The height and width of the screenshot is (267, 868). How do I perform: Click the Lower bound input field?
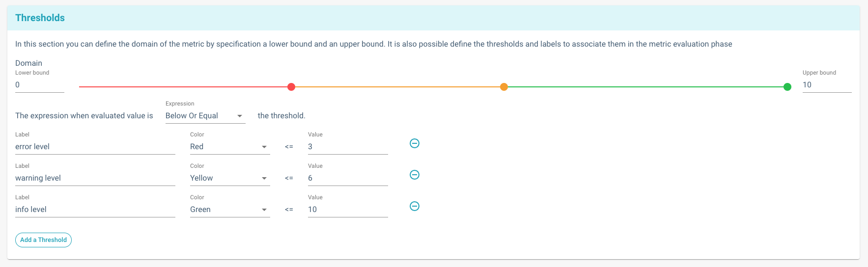coord(39,85)
